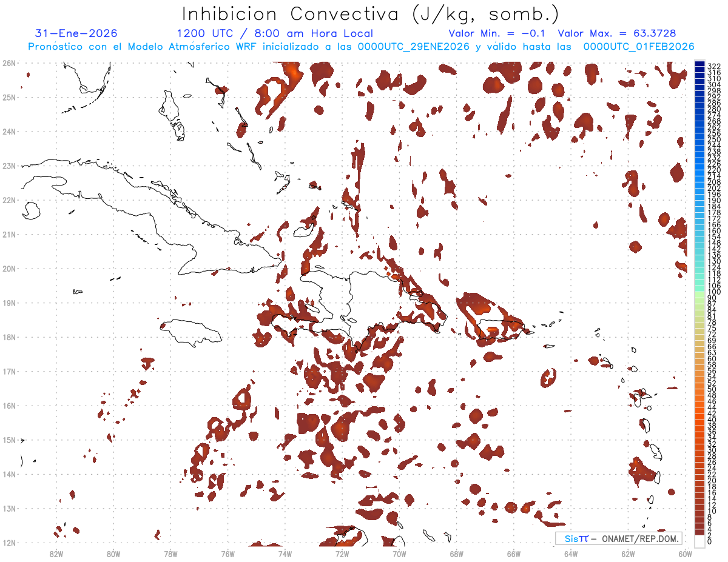Click the 66W longitude label

pyautogui.click(x=514, y=554)
